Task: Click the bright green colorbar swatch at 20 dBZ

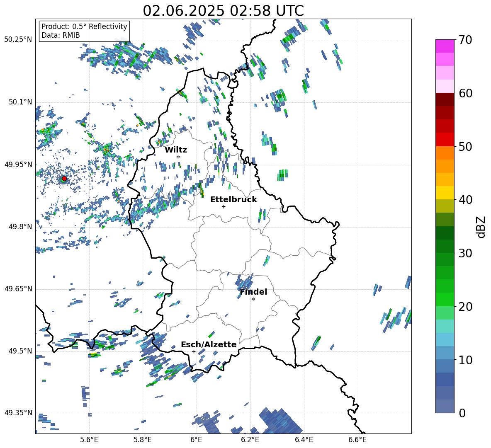Action: [445, 299]
